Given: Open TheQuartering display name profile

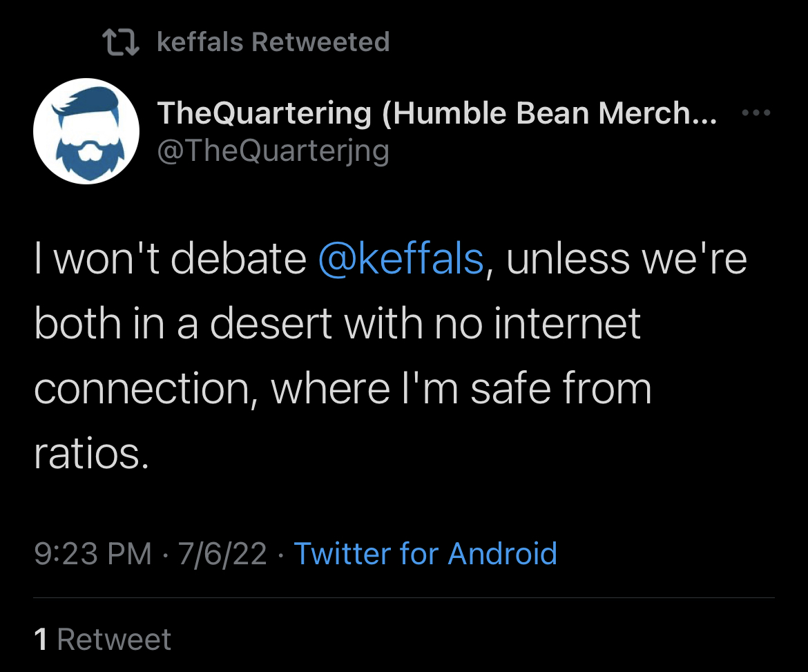Looking at the screenshot, I should point(437,113).
